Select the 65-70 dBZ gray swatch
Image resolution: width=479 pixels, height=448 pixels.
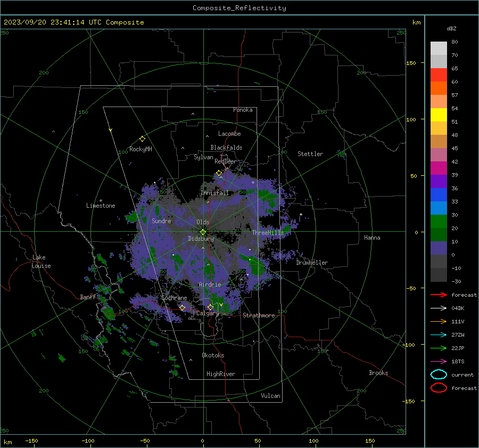439,61
